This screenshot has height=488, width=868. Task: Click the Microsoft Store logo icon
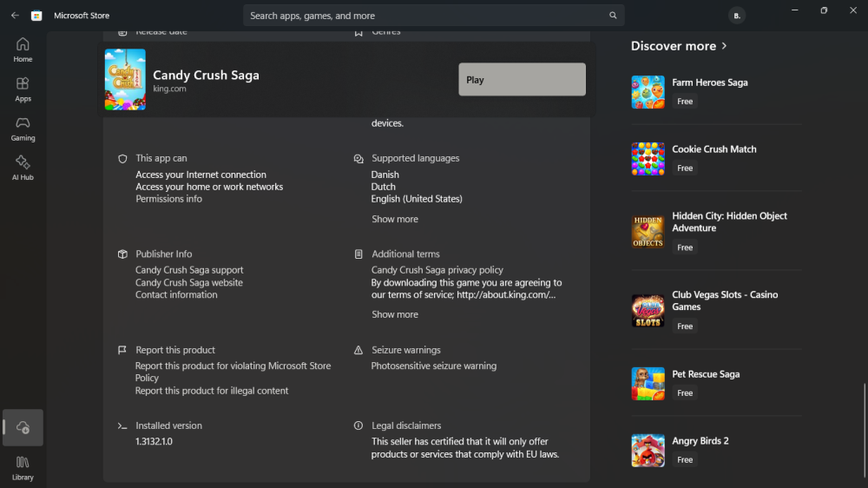click(36, 16)
